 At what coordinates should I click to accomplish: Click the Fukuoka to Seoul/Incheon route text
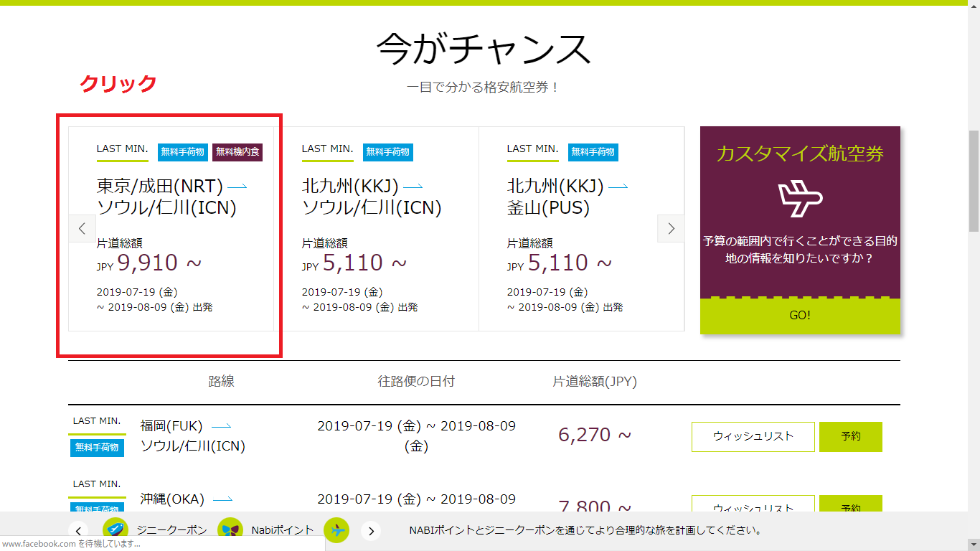tap(192, 435)
